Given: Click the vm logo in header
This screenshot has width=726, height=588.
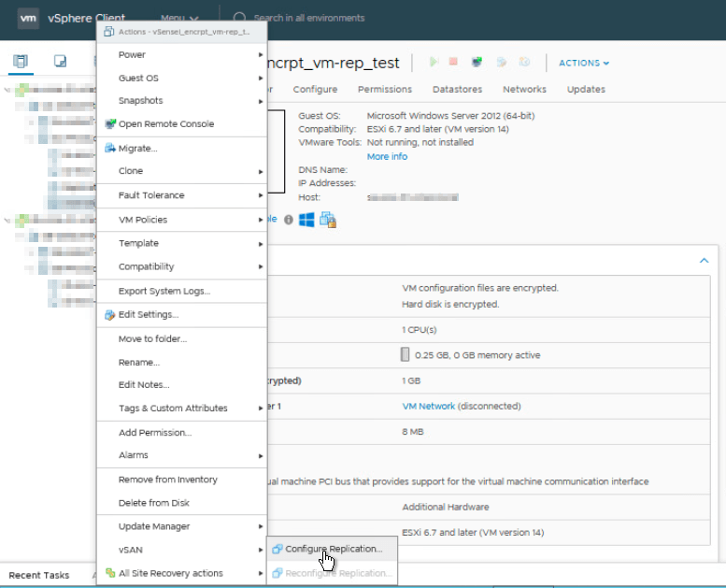Looking at the screenshot, I should point(28,18).
